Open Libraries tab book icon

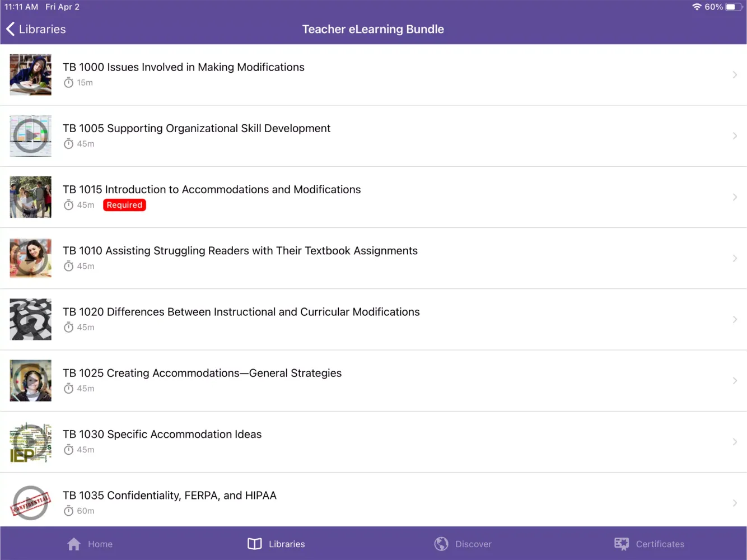(255, 544)
